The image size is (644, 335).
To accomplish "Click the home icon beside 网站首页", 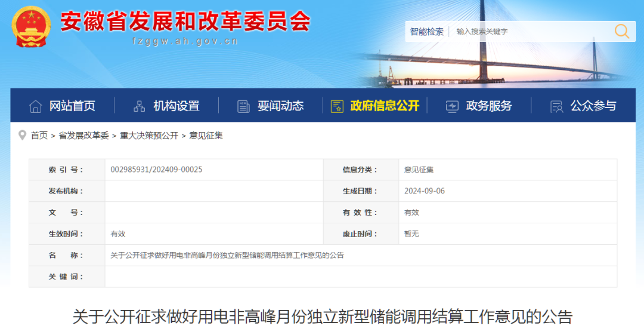I will click(36, 106).
